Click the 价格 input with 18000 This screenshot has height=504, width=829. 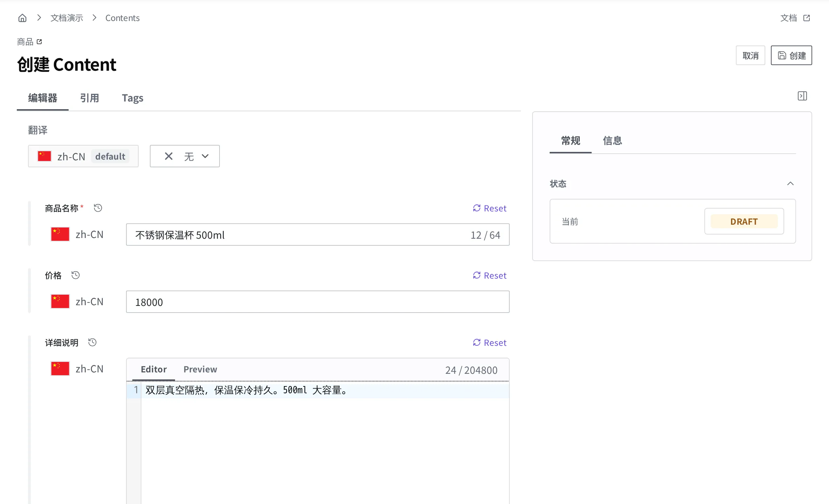(318, 302)
